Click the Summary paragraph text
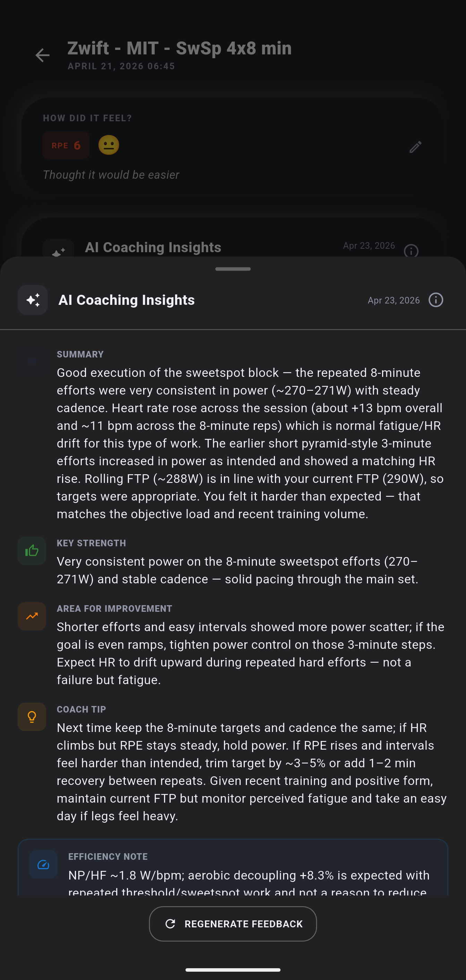Viewport: 466px width, 980px height. 250,443
